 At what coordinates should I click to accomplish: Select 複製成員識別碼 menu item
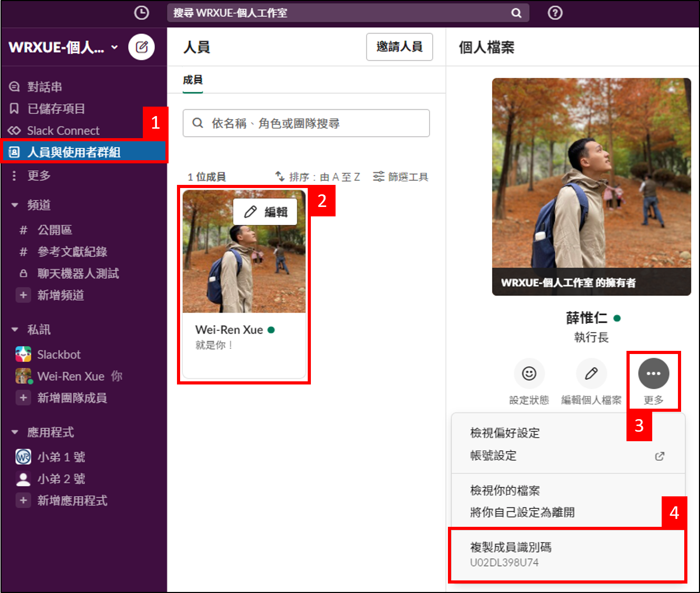[x=567, y=555]
